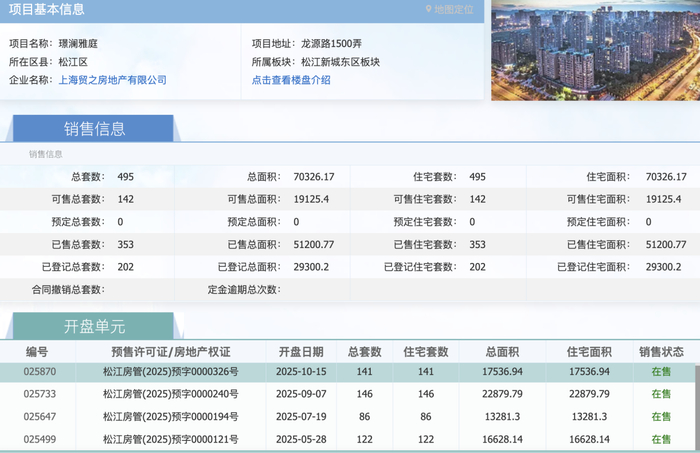Select the 开盘单元 tab
The height and width of the screenshot is (453, 700).
(x=95, y=327)
